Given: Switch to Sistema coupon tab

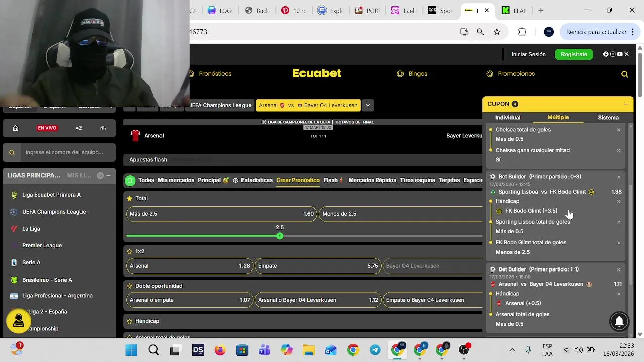Looking at the screenshot, I should click(608, 118).
